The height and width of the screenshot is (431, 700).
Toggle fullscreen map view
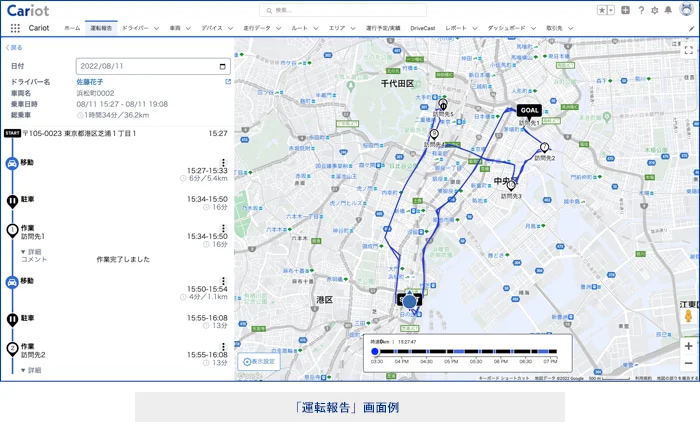click(x=688, y=50)
